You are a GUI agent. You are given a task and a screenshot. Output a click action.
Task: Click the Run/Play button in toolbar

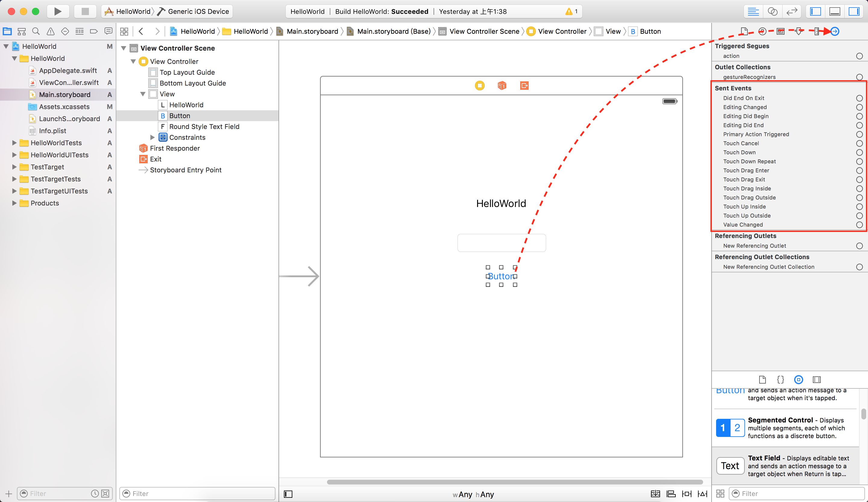pos(57,11)
